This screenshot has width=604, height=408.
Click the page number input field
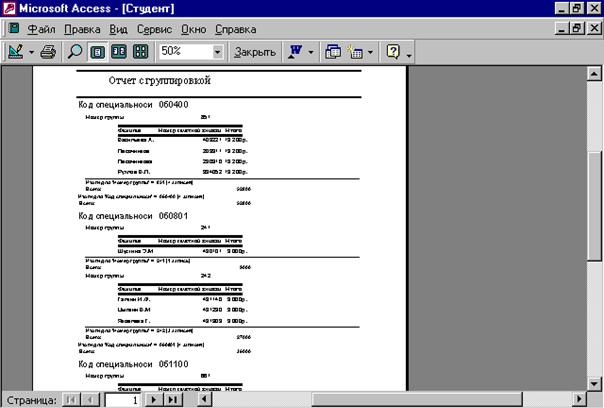[119, 399]
